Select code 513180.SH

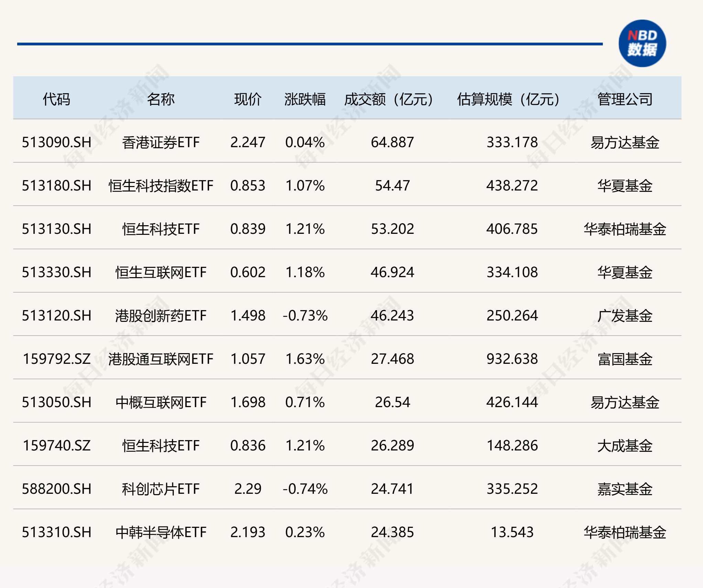pyautogui.click(x=57, y=186)
